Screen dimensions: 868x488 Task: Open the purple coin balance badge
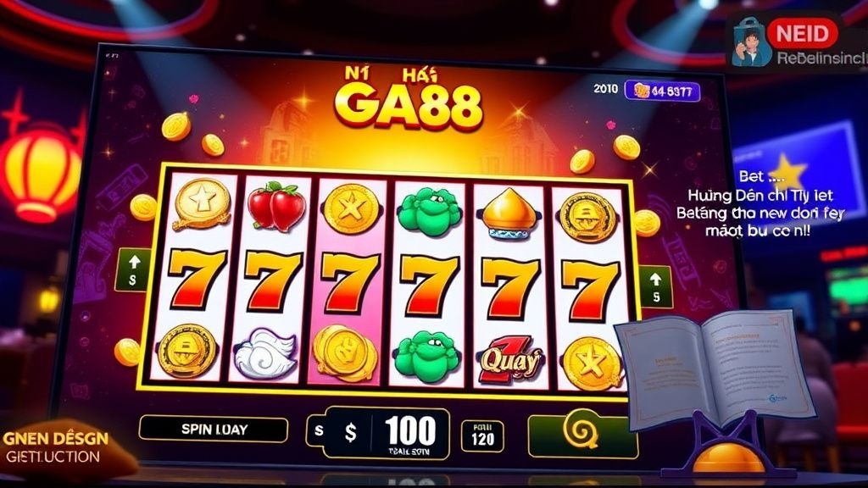point(663,91)
